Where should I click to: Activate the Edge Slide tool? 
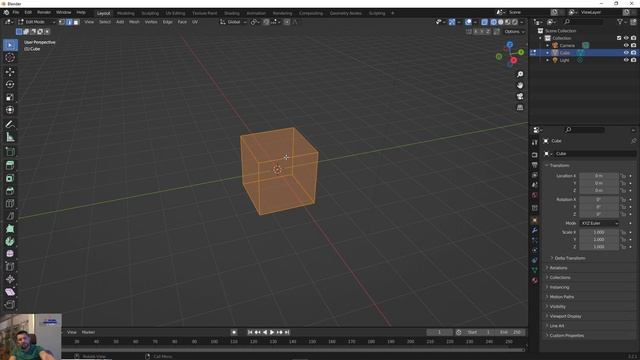pyautogui.click(x=10, y=267)
